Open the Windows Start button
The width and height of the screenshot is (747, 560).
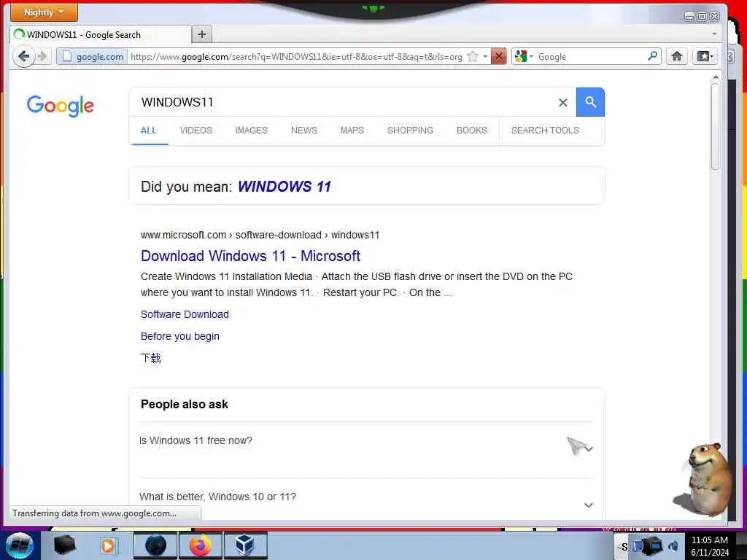pyautogui.click(x=20, y=545)
